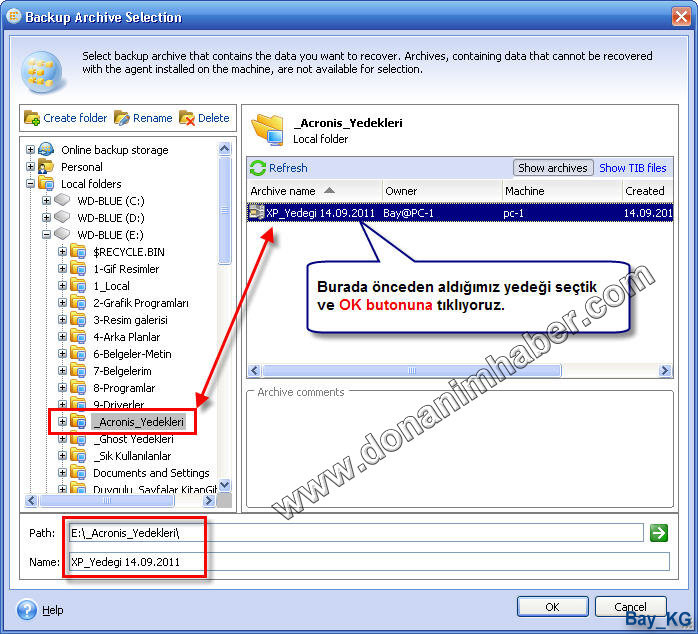
Task: Click the 1-Gif Resimler folder icon
Action: [78, 268]
